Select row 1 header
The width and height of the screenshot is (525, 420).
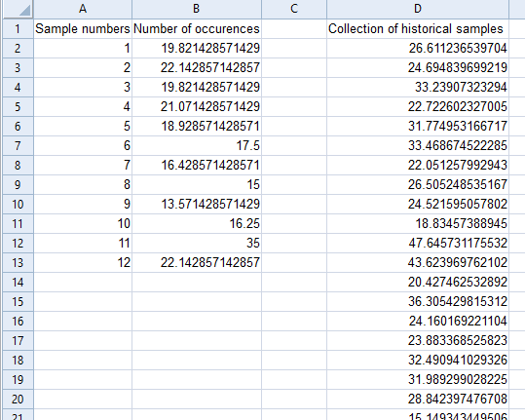click(x=18, y=29)
